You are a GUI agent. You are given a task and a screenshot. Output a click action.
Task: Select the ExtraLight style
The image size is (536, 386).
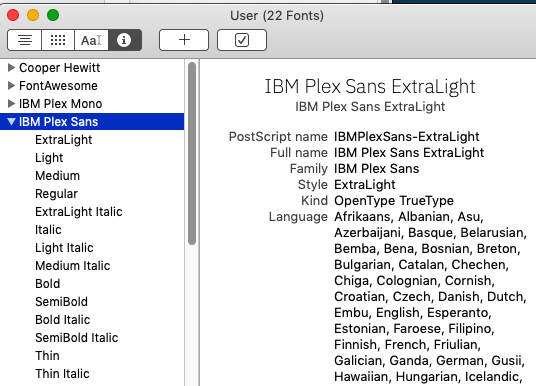click(x=64, y=140)
